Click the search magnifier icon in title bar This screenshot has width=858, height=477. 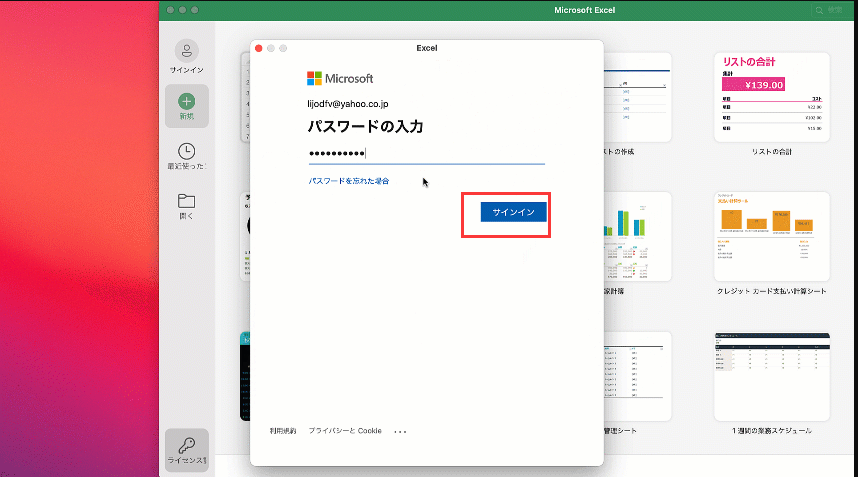tap(820, 10)
